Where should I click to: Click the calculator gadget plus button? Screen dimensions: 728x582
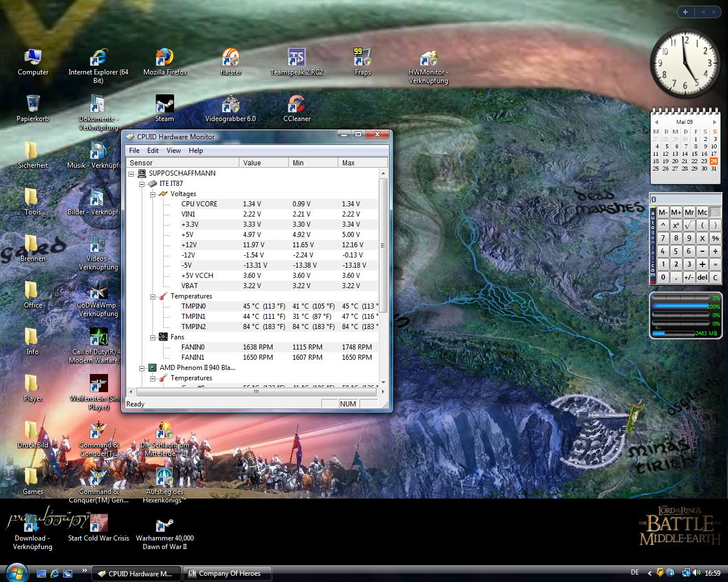[702, 264]
